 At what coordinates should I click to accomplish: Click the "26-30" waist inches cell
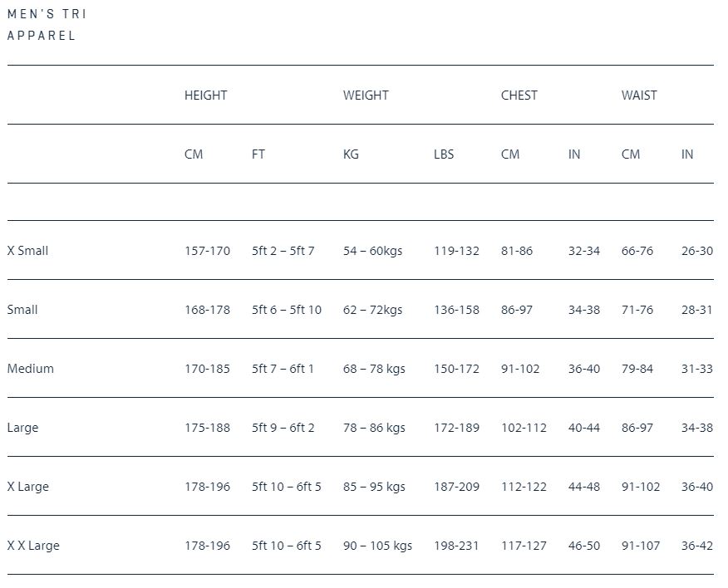(696, 251)
